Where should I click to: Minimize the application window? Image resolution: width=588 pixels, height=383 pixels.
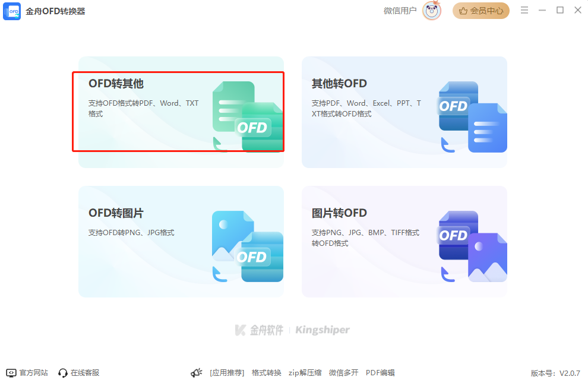[542, 10]
